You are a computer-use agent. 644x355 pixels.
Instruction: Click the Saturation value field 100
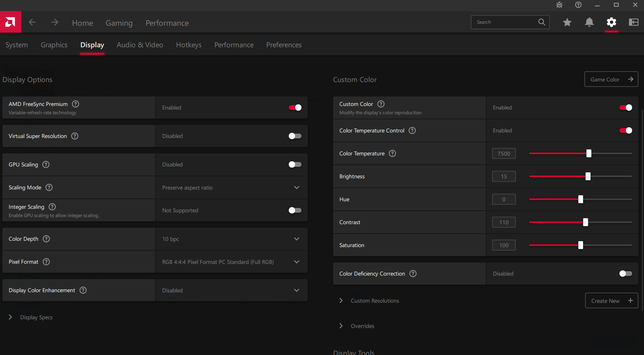click(x=504, y=245)
